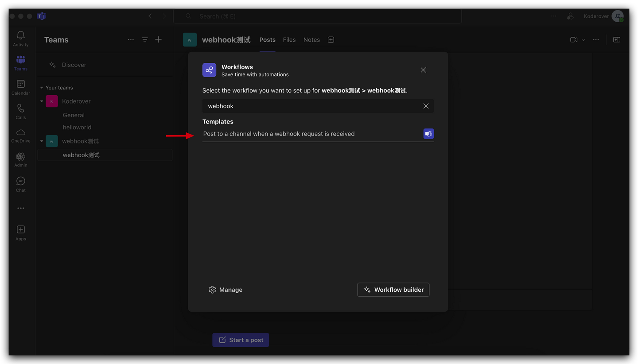Image resolution: width=638 pixels, height=364 pixels.
Task: Switch to the Files tab
Action: (x=289, y=39)
